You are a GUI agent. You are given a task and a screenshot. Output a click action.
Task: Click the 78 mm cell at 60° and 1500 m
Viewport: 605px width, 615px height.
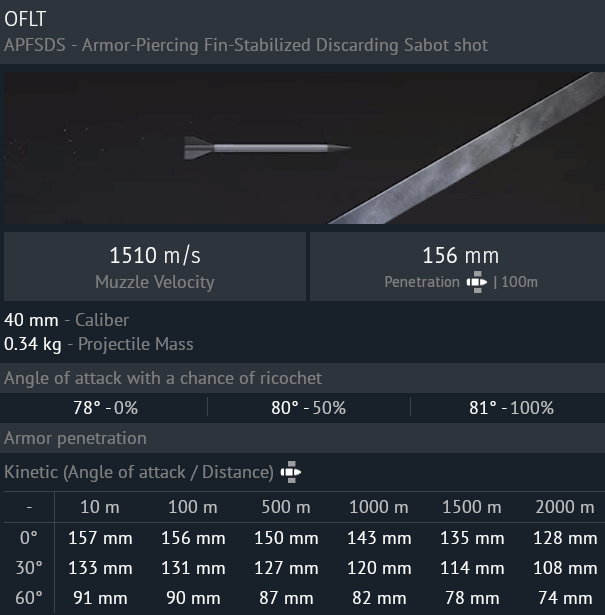click(x=472, y=598)
